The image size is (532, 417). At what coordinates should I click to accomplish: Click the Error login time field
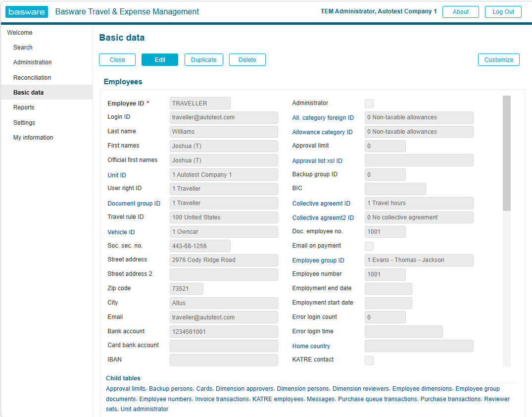(404, 331)
